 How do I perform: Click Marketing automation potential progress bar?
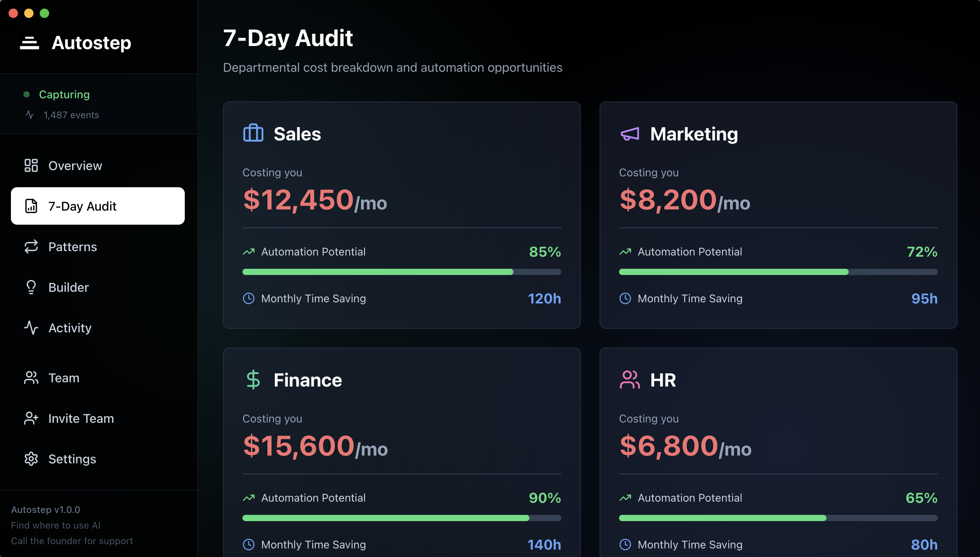[778, 272]
